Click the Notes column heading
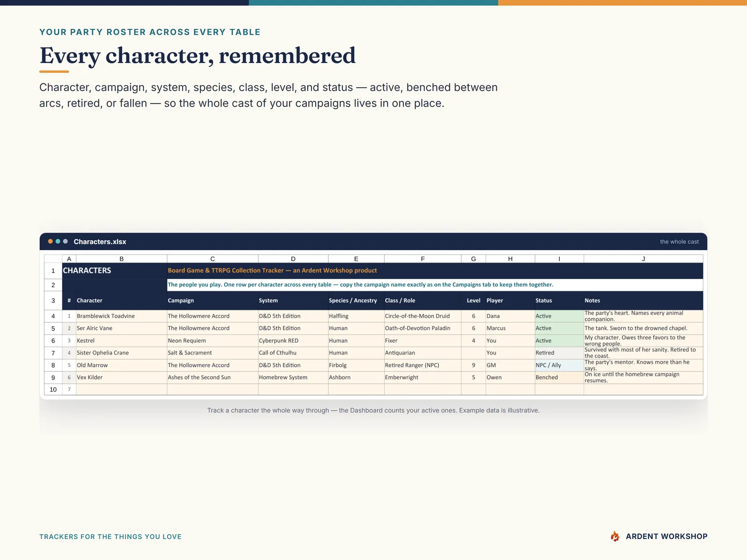 (x=643, y=301)
